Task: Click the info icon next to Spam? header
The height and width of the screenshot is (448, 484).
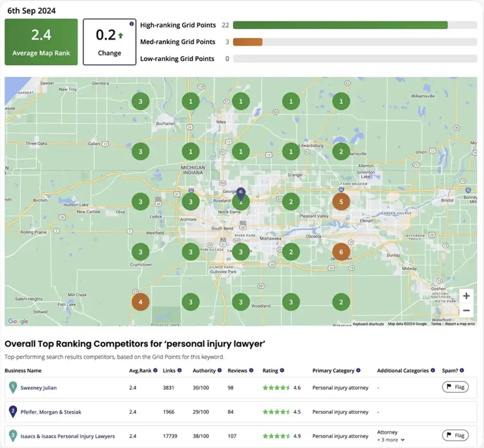Action: click(462, 370)
